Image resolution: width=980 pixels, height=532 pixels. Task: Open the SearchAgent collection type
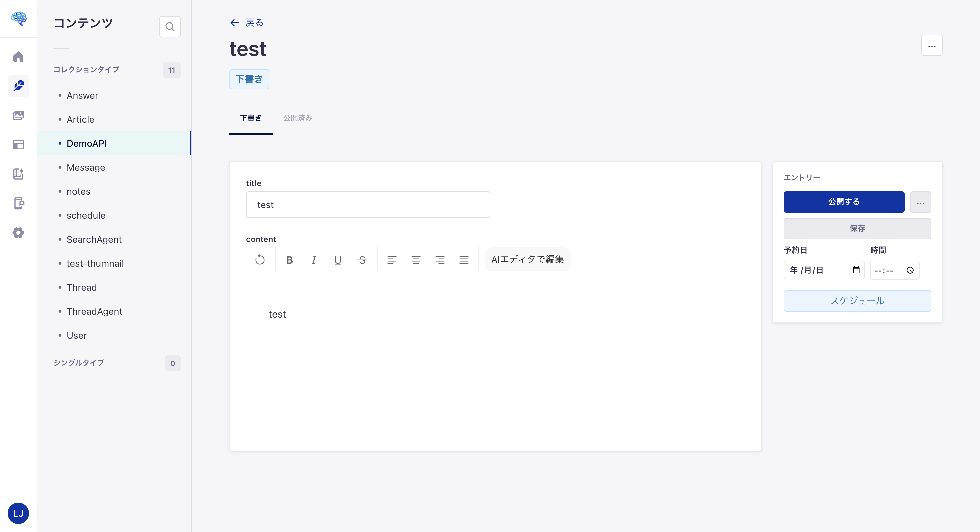pos(94,239)
